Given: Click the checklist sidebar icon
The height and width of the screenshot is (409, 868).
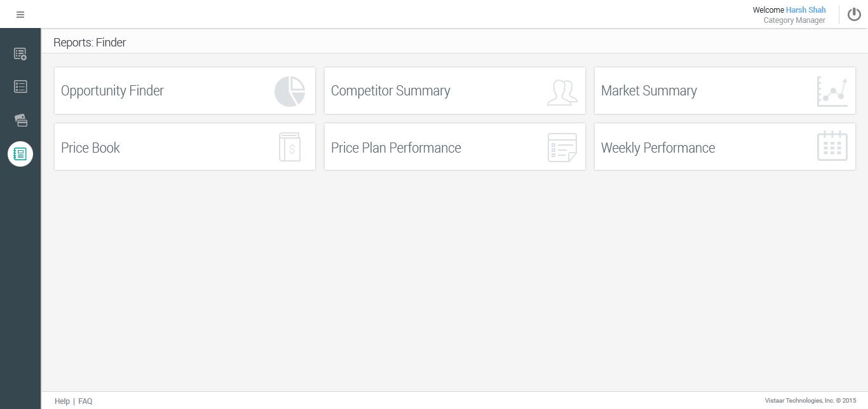Looking at the screenshot, I should click(x=20, y=87).
